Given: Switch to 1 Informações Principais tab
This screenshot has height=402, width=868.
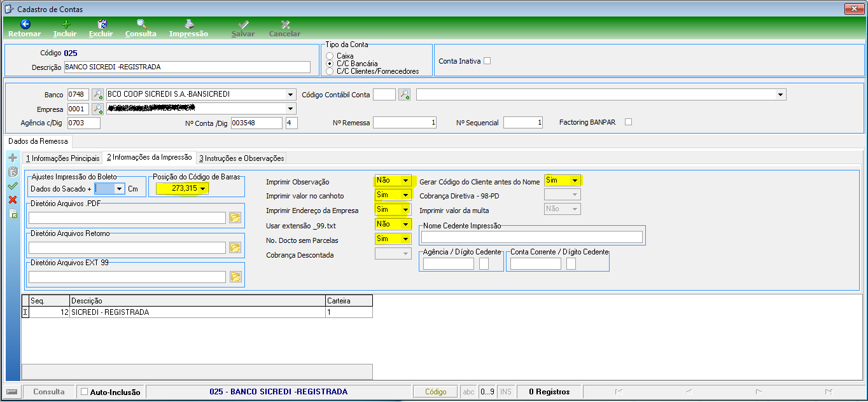Looking at the screenshot, I should 62,158.
